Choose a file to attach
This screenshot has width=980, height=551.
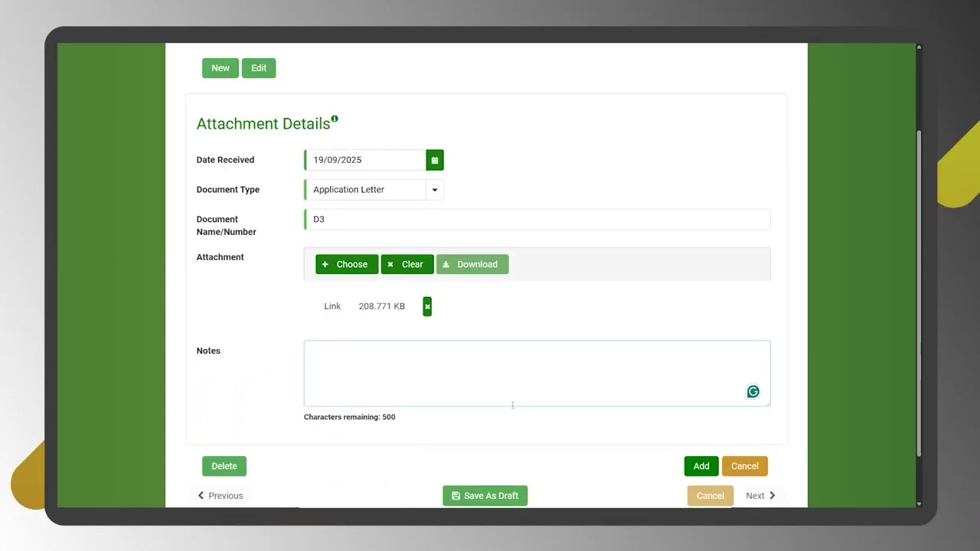click(x=347, y=264)
